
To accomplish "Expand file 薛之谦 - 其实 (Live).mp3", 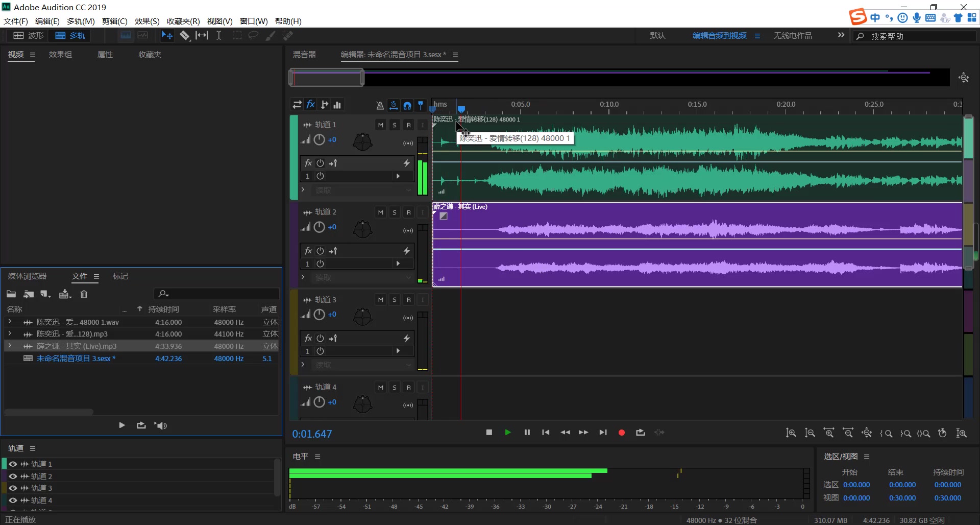I will pos(10,346).
